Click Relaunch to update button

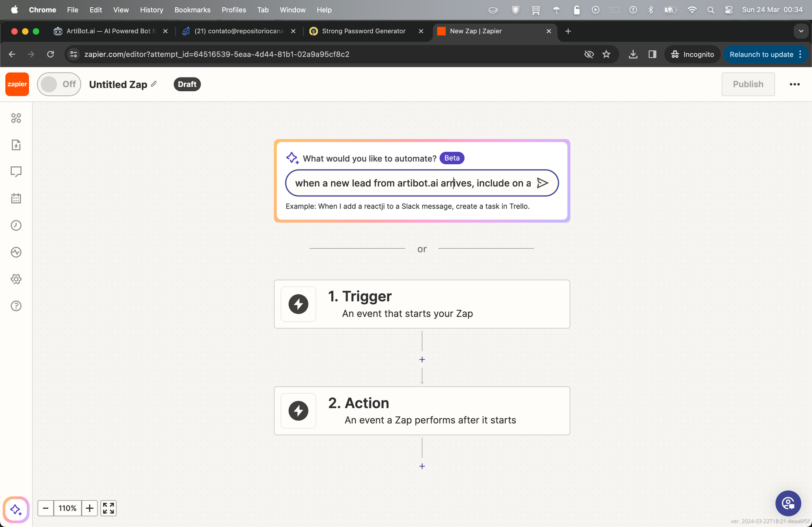(761, 54)
